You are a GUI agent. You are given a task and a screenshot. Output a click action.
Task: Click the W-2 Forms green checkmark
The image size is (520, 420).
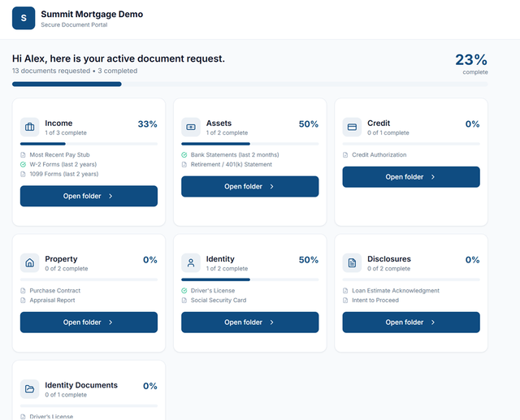(x=23, y=164)
